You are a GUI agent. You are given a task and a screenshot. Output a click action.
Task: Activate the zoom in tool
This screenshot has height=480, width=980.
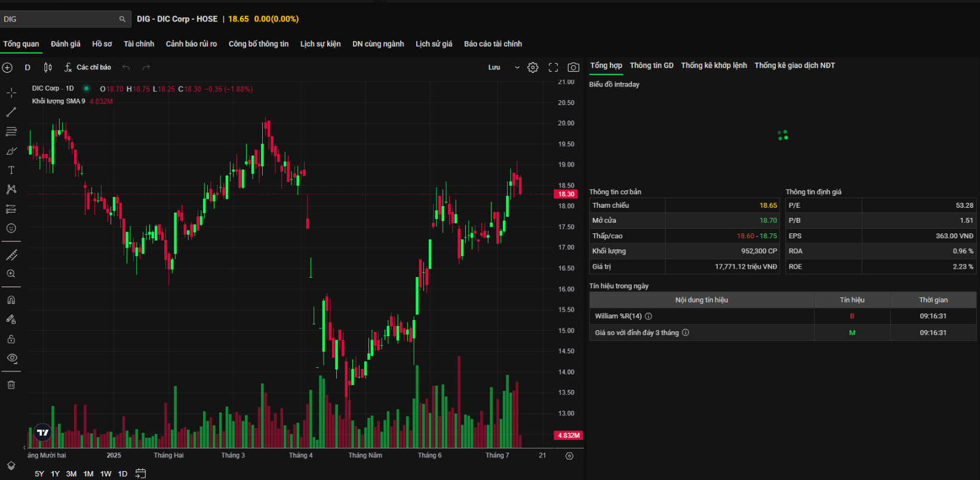click(x=11, y=273)
